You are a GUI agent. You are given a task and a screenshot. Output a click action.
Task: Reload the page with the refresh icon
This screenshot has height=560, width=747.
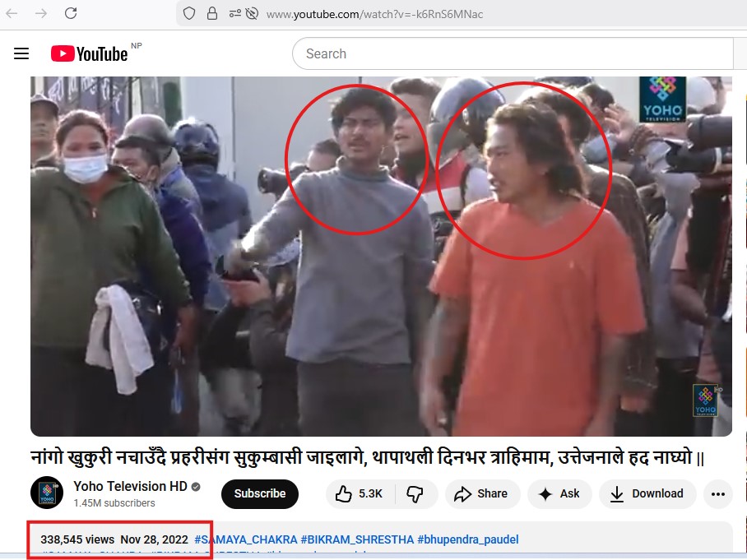(71, 13)
